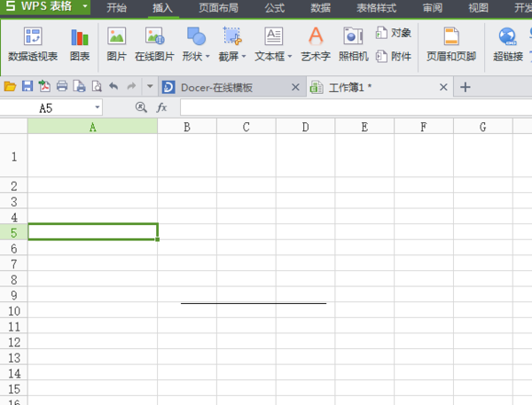Select column C header
The width and height of the screenshot is (532, 405).
point(246,126)
